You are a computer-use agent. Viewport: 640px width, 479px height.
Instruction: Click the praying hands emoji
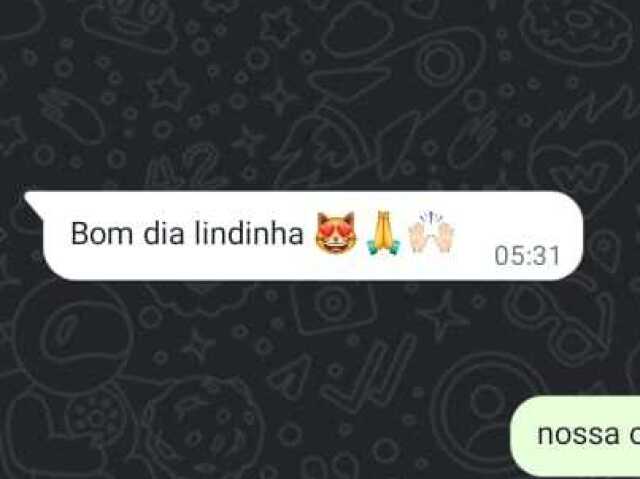pos(383,233)
